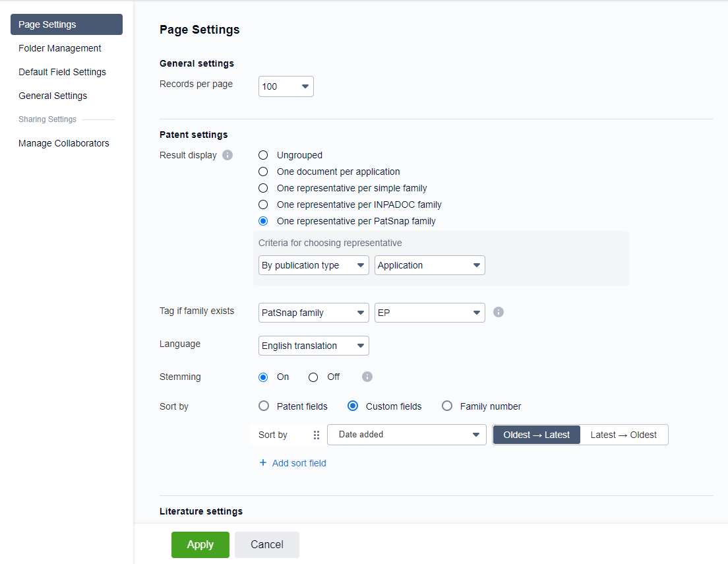The width and height of the screenshot is (728, 564).
Task: Open Default Field Settings in sidebar
Action: click(62, 72)
